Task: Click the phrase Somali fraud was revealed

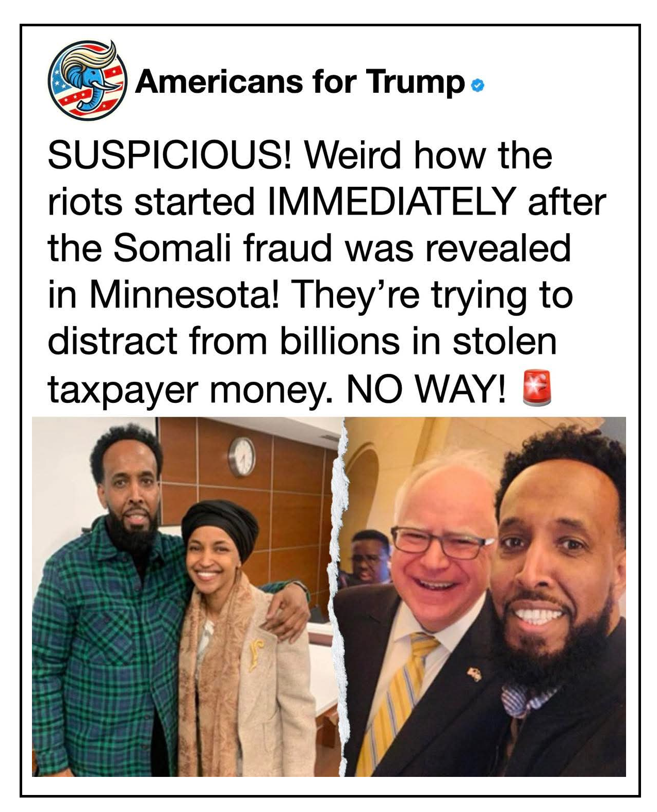Action: (x=341, y=248)
